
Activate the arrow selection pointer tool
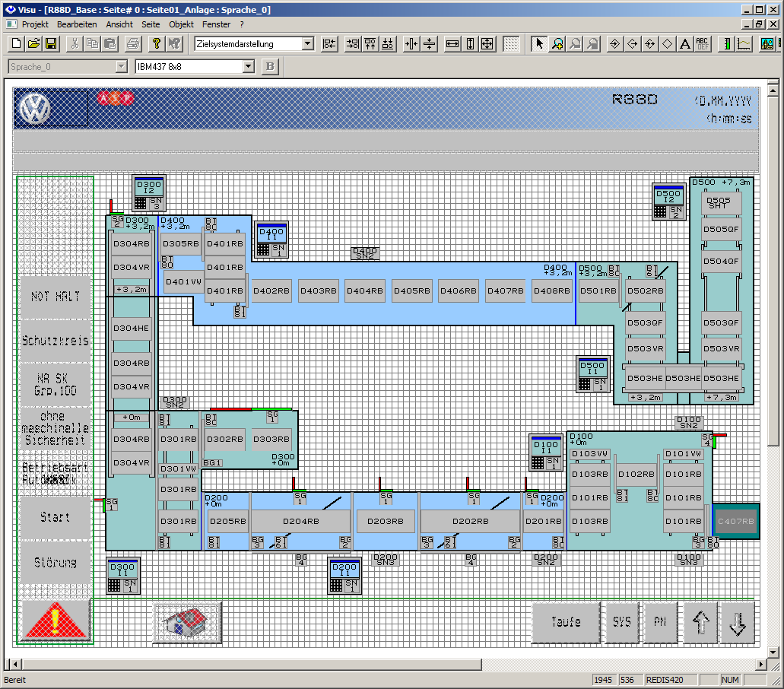point(539,44)
